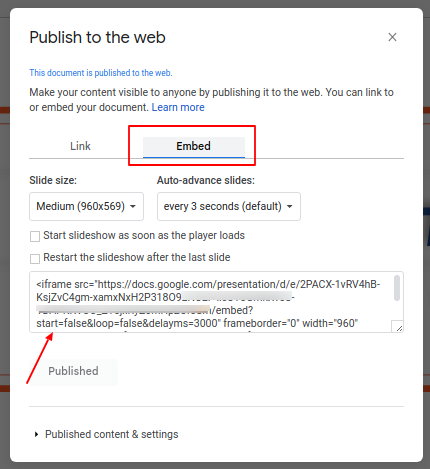430x469 pixels.
Task: Select the Embed tab
Action: [x=194, y=147]
